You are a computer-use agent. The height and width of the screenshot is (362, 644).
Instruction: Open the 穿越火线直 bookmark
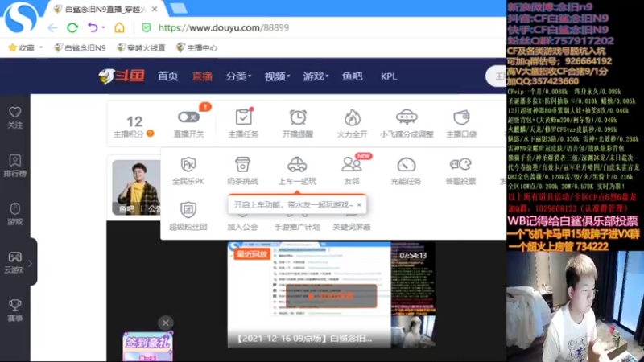coord(141,47)
